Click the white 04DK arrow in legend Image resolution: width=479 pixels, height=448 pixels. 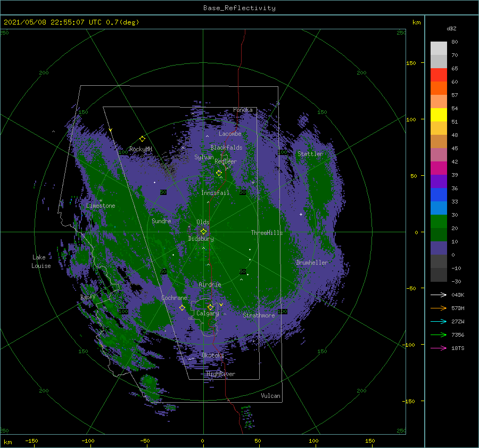pos(439,295)
